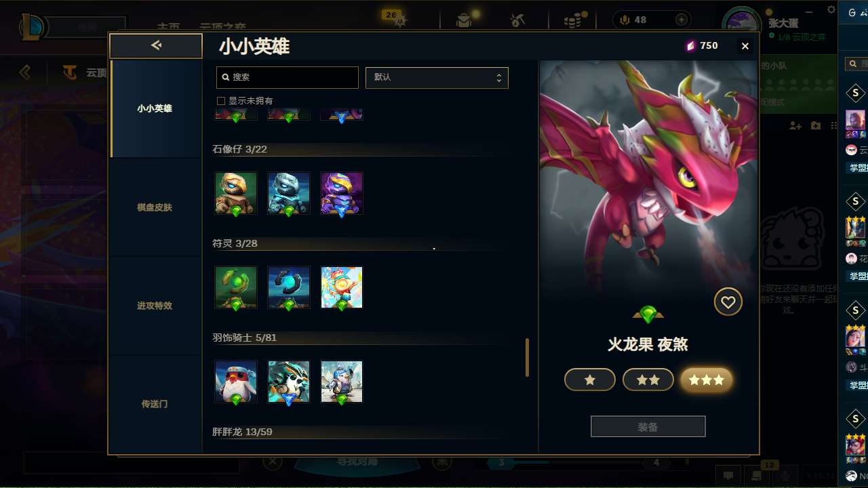This screenshot has width=868, height=488.
Task: Select the three-star tier button
Action: click(x=707, y=380)
